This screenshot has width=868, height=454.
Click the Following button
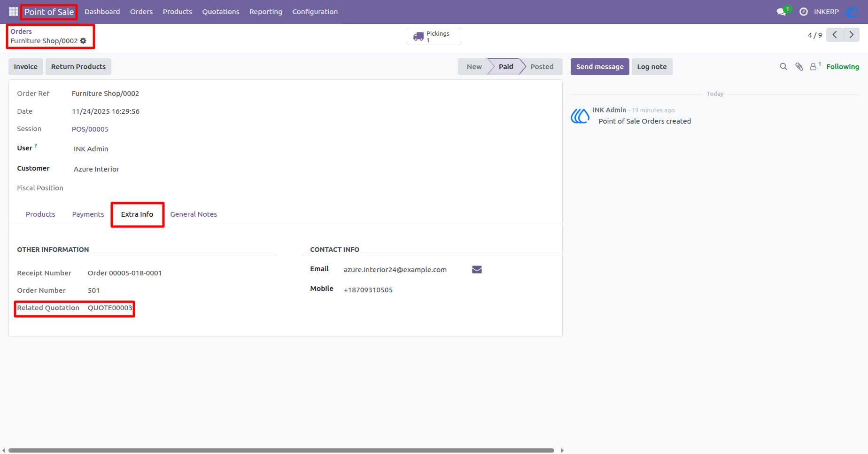point(843,67)
